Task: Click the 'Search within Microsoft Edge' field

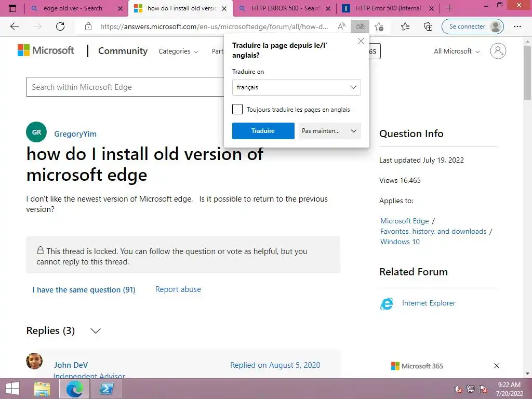Action: click(x=125, y=87)
